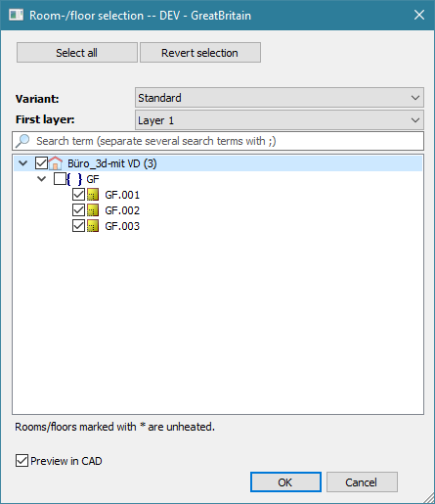Click the dialog window icon in the title bar

coord(16,15)
